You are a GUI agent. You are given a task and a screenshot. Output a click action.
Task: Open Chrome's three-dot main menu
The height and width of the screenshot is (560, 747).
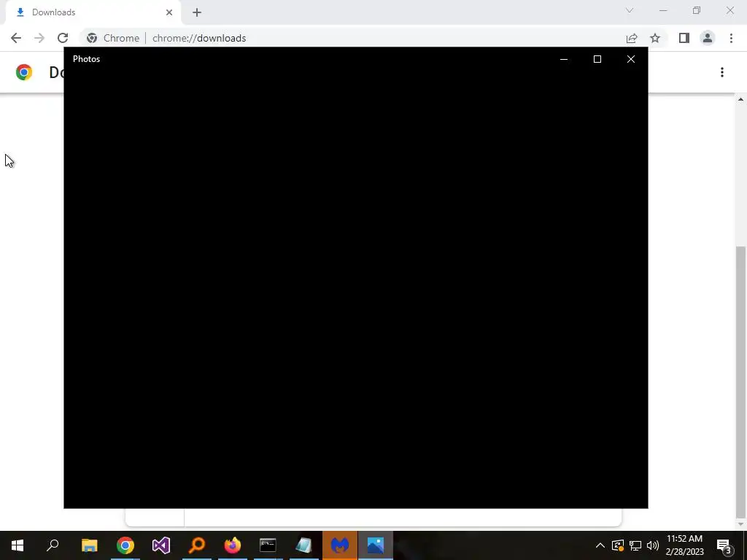[731, 38]
